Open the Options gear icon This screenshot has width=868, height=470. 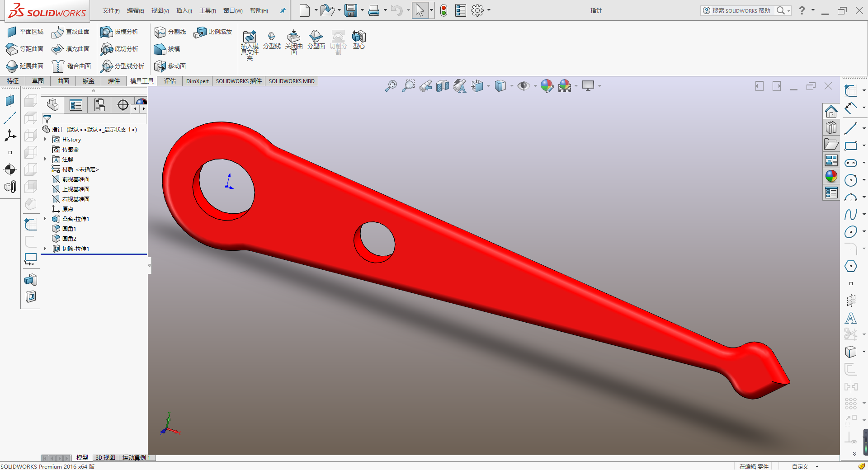pyautogui.click(x=477, y=10)
